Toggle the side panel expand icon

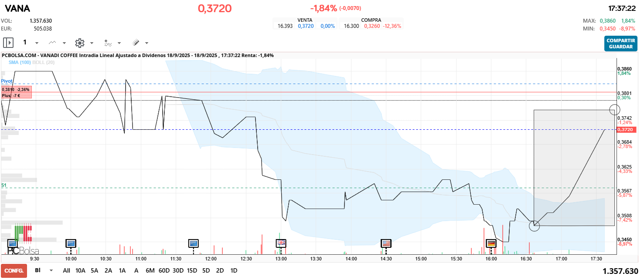pyautogui.click(x=8, y=43)
